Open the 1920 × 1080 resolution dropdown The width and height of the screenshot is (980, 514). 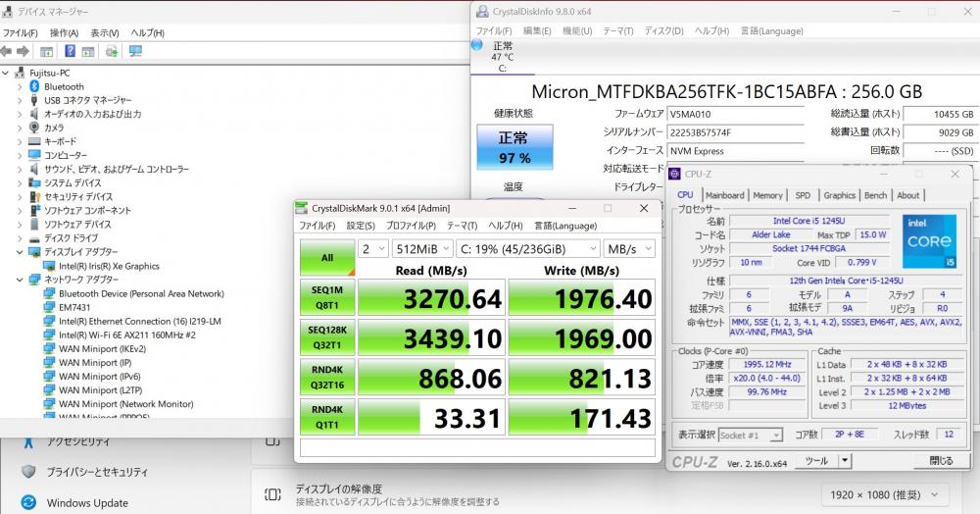point(884,494)
